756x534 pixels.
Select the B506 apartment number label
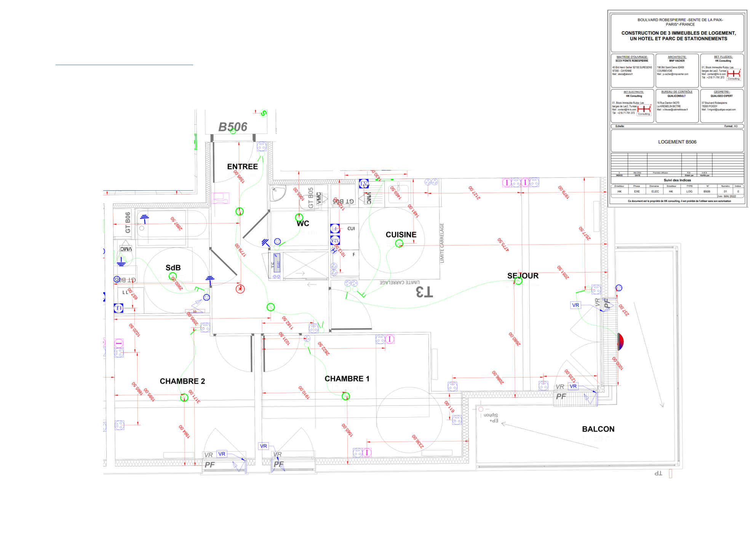(x=233, y=127)
